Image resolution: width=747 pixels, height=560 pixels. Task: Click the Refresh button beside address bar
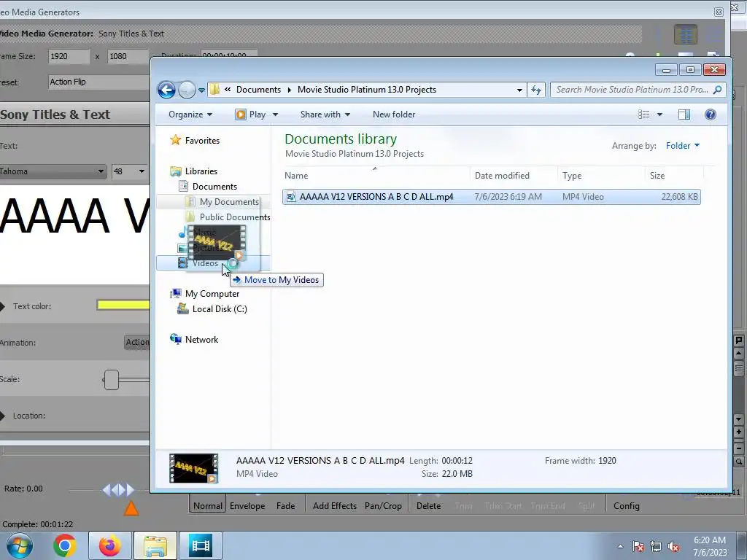point(536,90)
